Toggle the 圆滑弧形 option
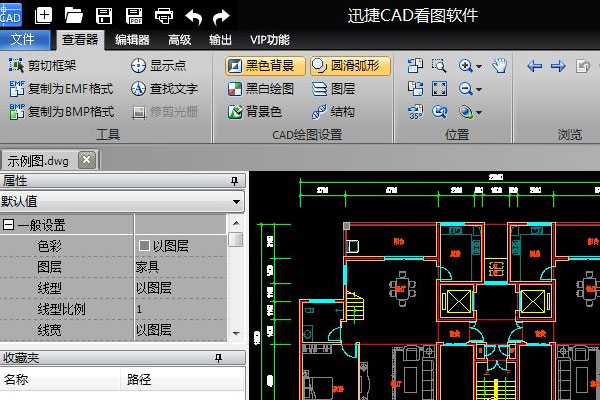 click(x=350, y=66)
